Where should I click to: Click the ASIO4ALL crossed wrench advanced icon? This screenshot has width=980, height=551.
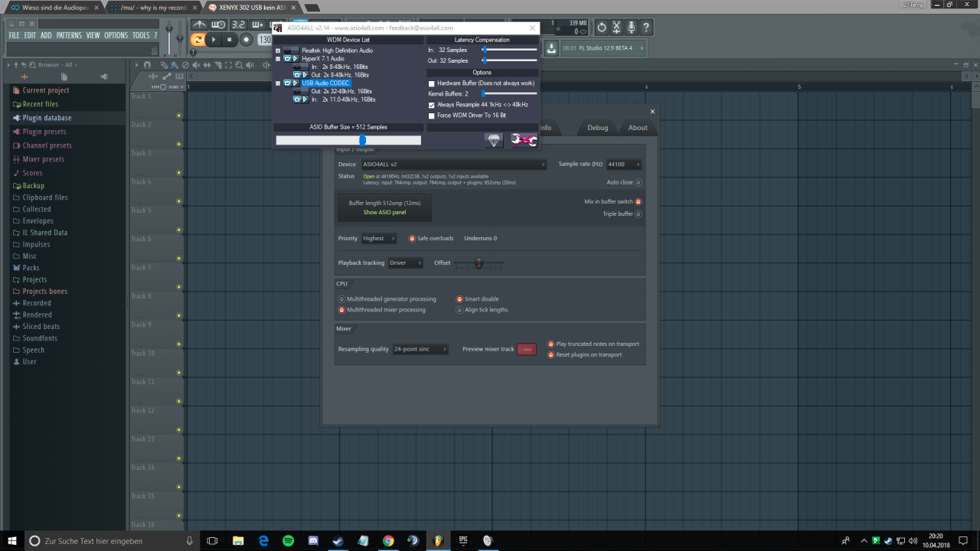tap(524, 140)
